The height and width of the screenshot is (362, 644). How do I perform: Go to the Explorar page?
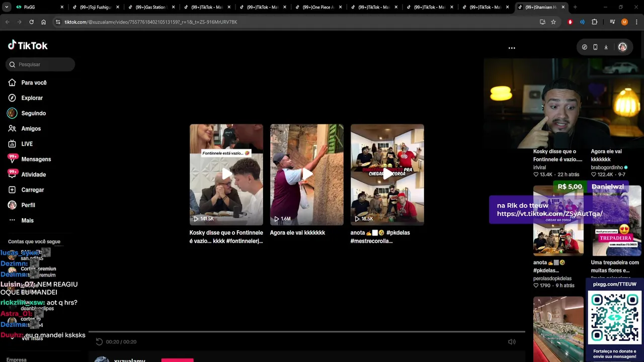click(32, 98)
